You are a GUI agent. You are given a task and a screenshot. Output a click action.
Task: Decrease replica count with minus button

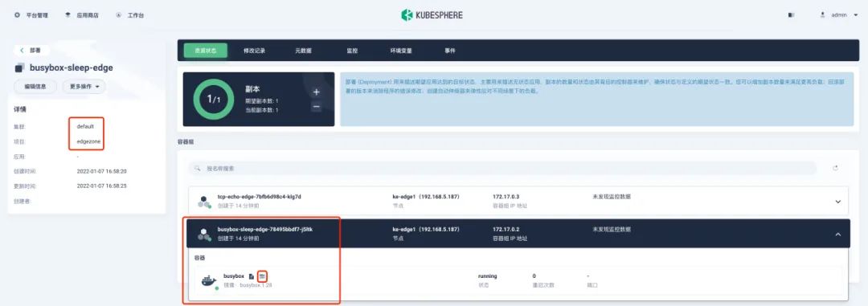316,106
